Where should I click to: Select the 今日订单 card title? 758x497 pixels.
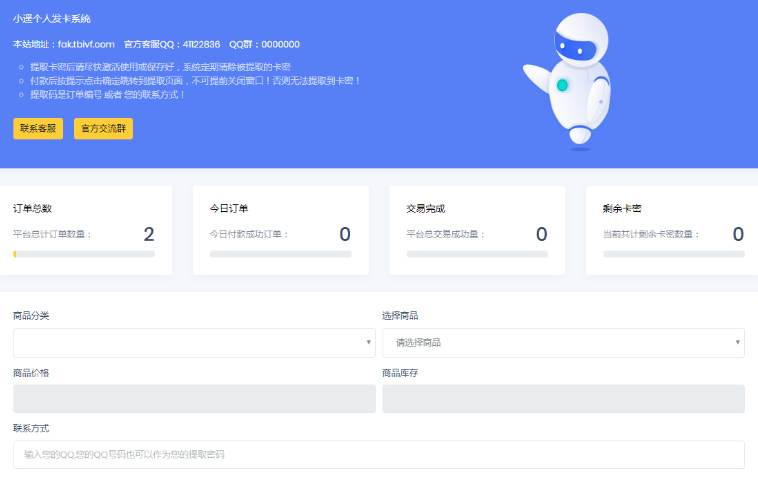(228, 209)
